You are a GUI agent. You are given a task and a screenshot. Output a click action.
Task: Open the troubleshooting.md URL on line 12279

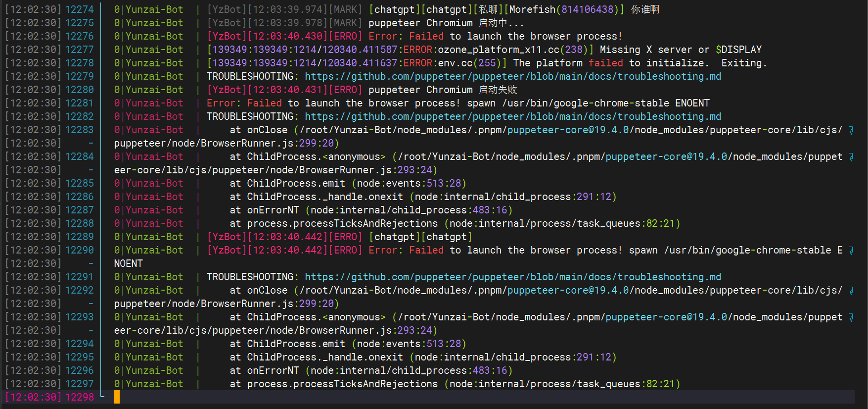(x=513, y=76)
